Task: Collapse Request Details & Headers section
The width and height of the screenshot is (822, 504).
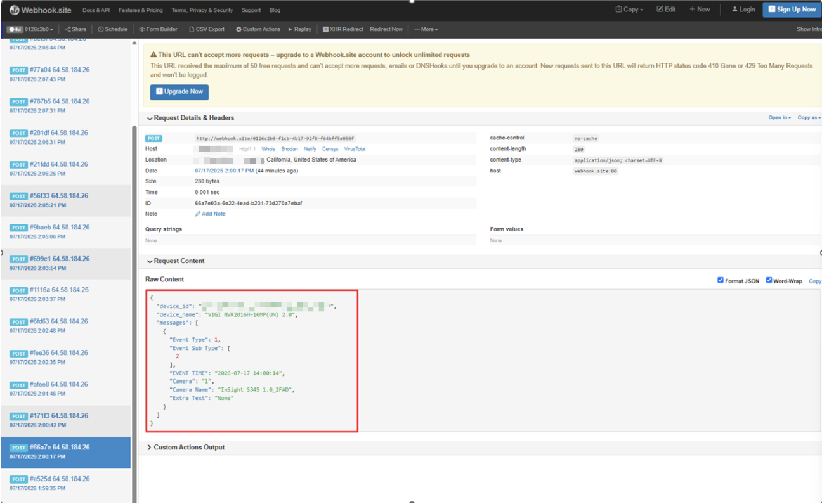Action: 190,118
